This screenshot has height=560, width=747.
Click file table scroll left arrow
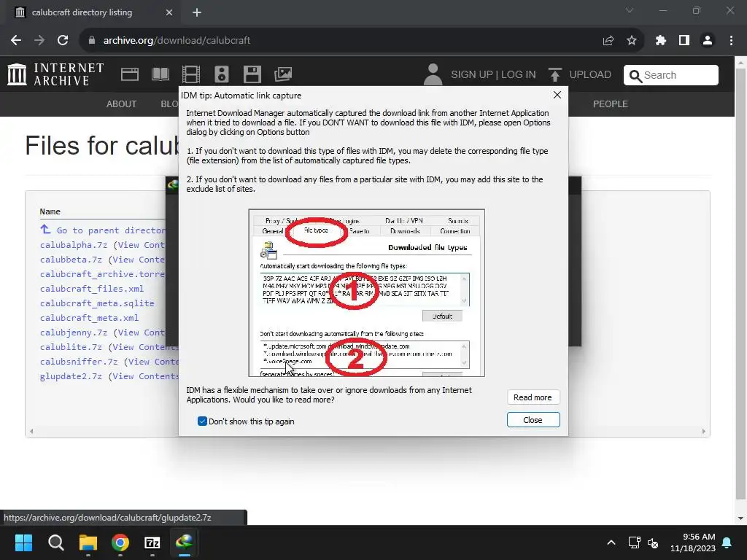tap(31, 432)
